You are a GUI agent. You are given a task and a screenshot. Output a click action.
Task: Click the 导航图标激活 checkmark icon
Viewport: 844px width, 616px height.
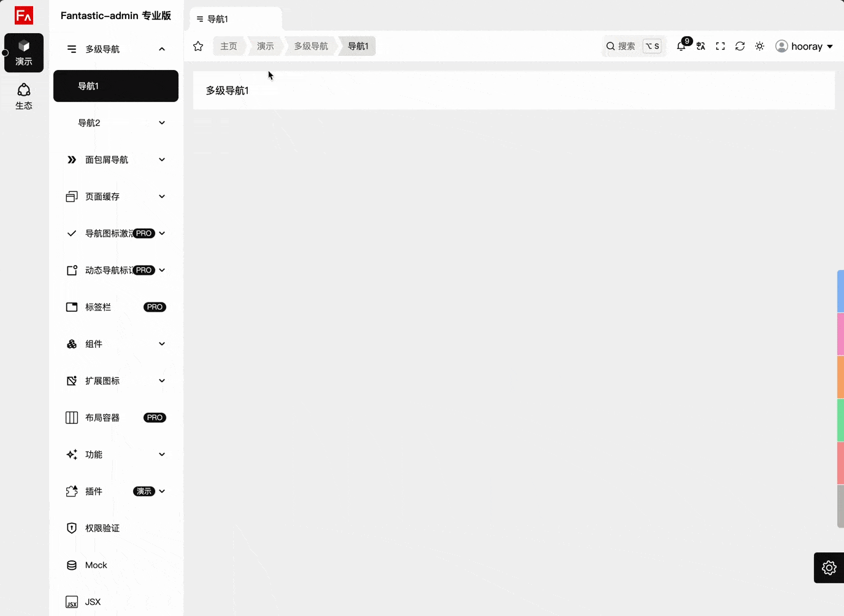[72, 233]
